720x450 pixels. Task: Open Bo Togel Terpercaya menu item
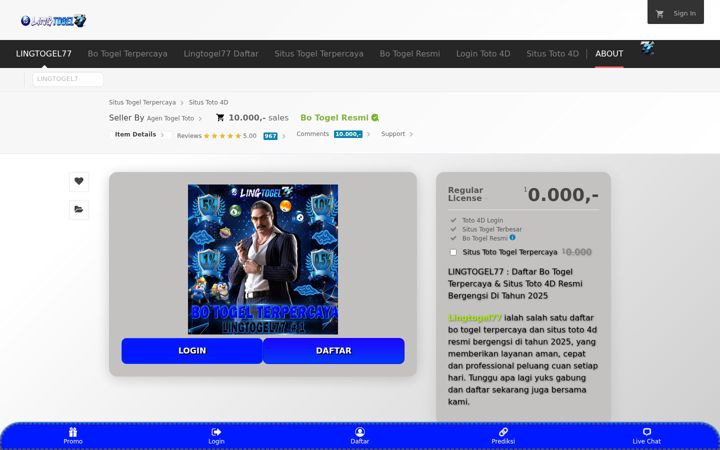coord(127,54)
